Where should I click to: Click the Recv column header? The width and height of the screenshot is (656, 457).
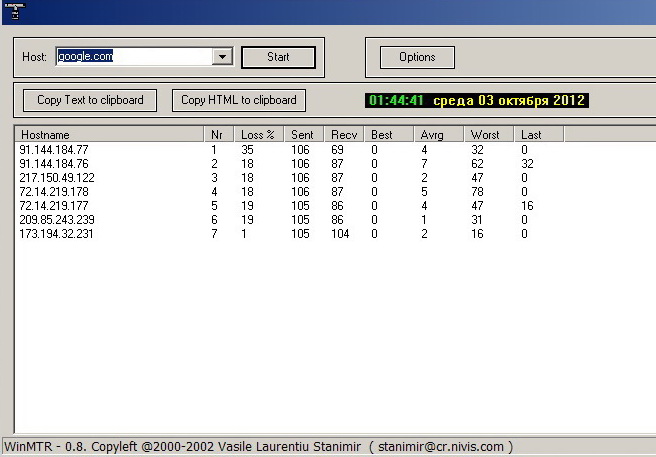(345, 134)
